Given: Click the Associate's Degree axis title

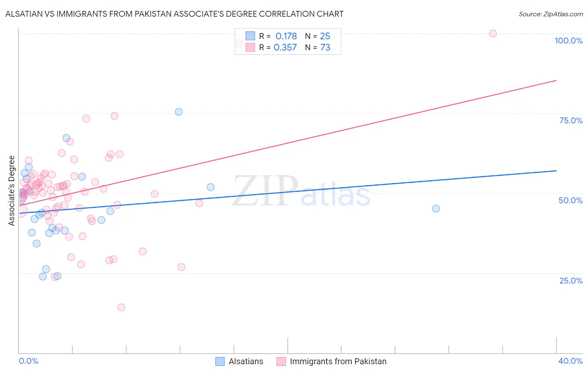Looking at the screenshot, I should coord(12,191).
